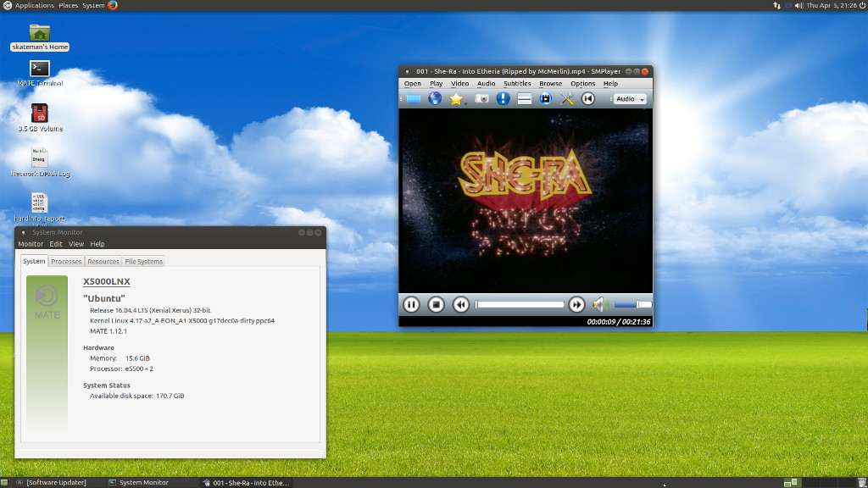Adjust the SMPlayer volume slider

(x=632, y=304)
